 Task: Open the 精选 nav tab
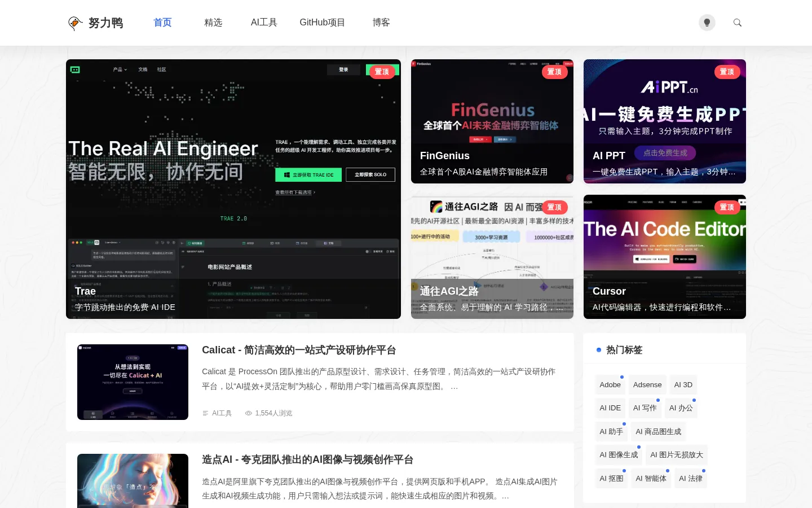pyautogui.click(x=213, y=23)
